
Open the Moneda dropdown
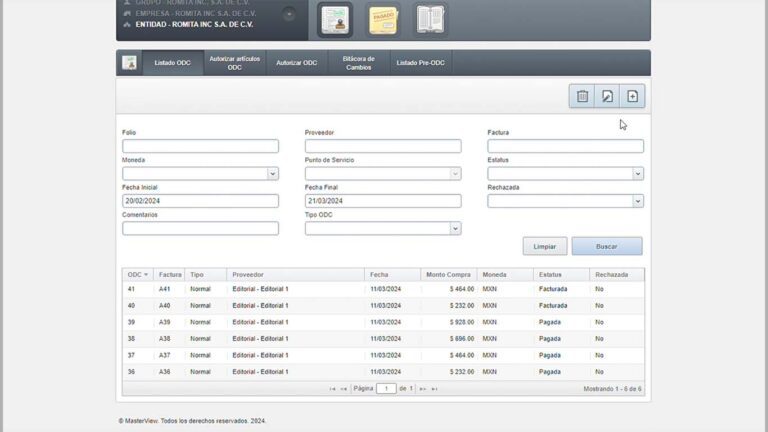tap(272, 174)
